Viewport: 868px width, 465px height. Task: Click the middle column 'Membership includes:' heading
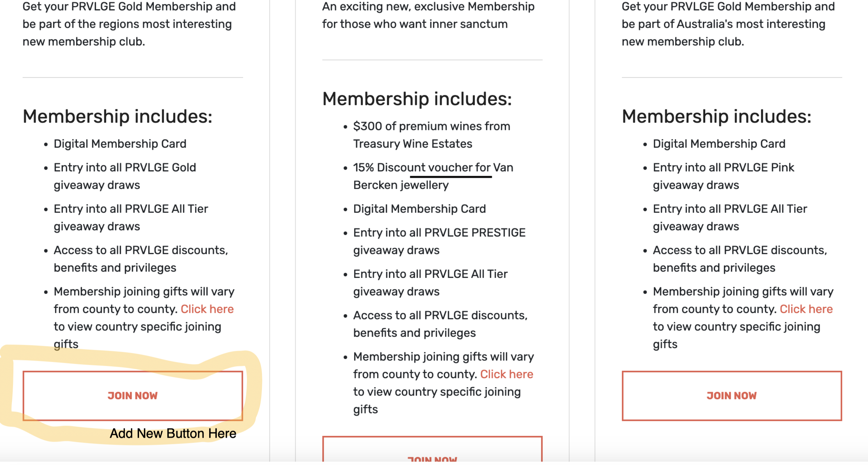point(417,99)
